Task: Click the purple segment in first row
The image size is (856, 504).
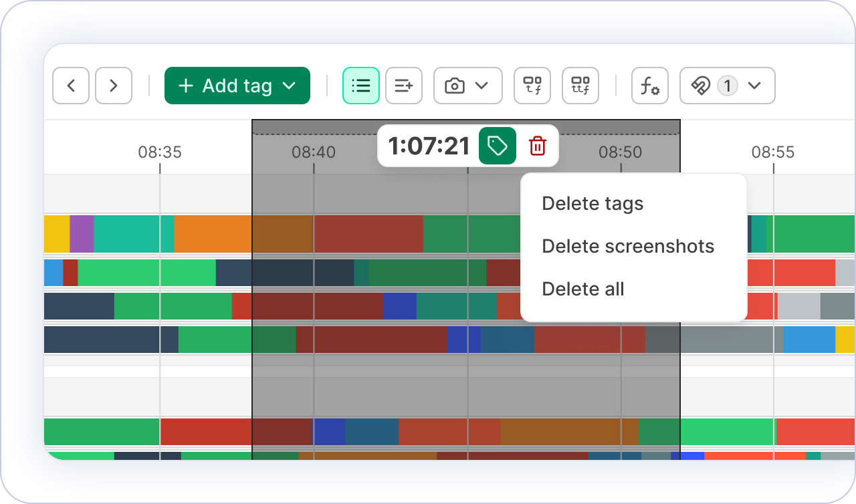Action: click(82, 234)
